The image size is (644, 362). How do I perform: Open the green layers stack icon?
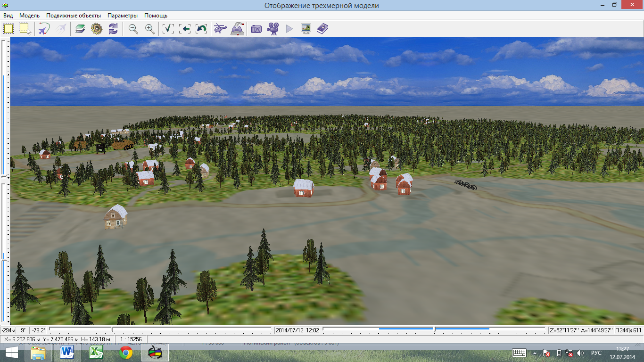[81, 29]
